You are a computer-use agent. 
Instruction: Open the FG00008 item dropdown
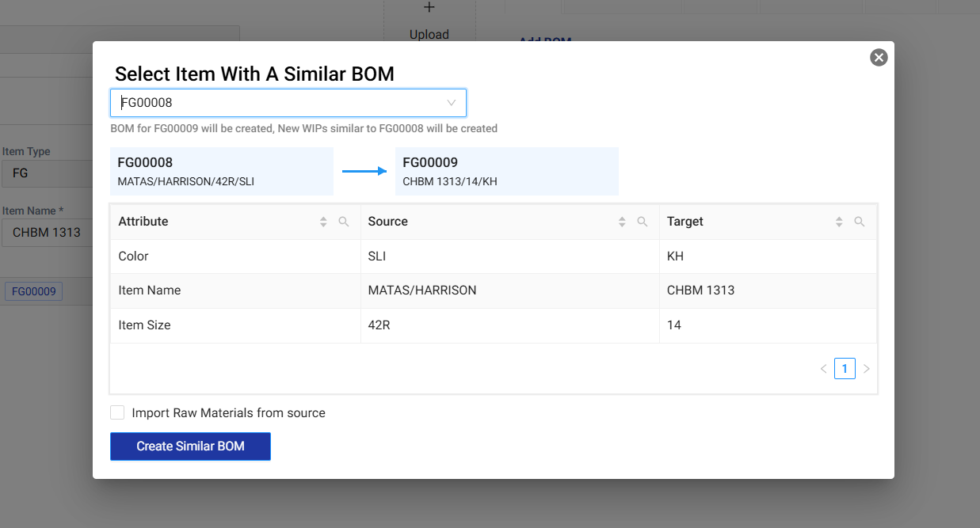pos(288,103)
